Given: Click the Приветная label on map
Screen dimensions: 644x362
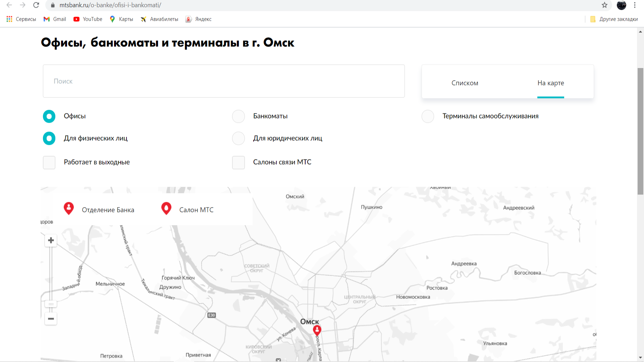Looking at the screenshot, I should [198, 355].
